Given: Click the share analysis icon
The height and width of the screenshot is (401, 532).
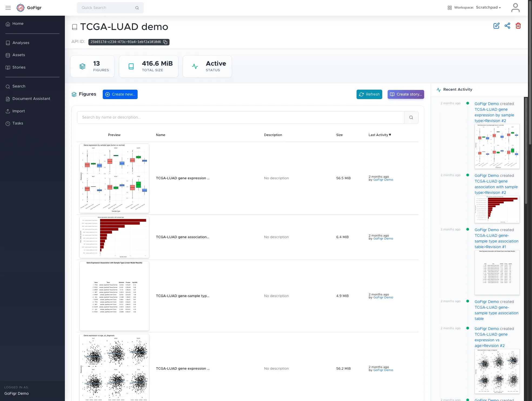Looking at the screenshot, I should (507, 26).
